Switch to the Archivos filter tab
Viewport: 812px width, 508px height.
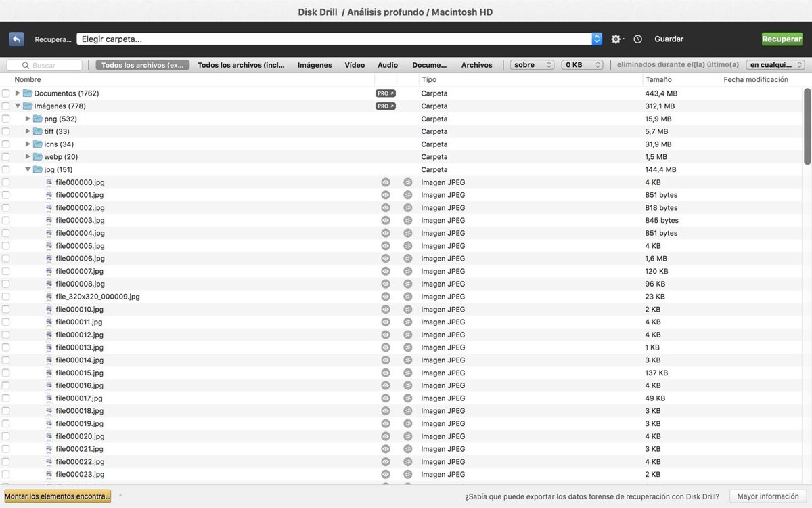477,65
